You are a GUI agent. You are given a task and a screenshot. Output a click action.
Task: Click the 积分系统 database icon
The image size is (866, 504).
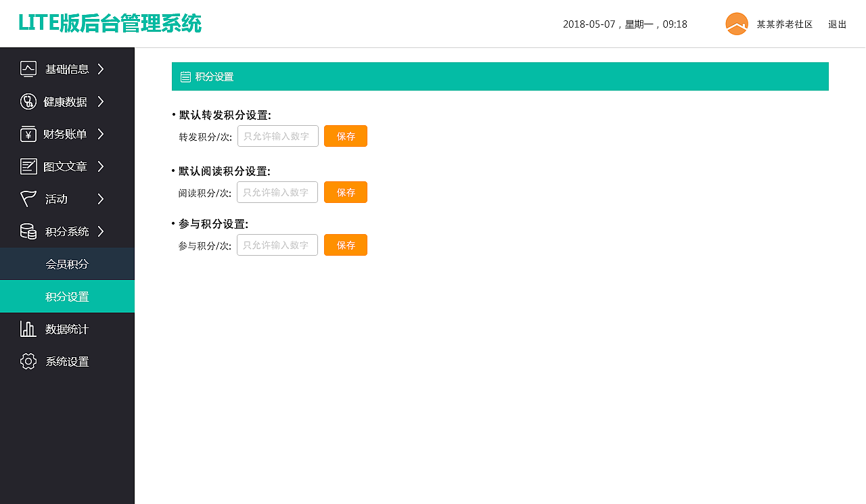[28, 231]
